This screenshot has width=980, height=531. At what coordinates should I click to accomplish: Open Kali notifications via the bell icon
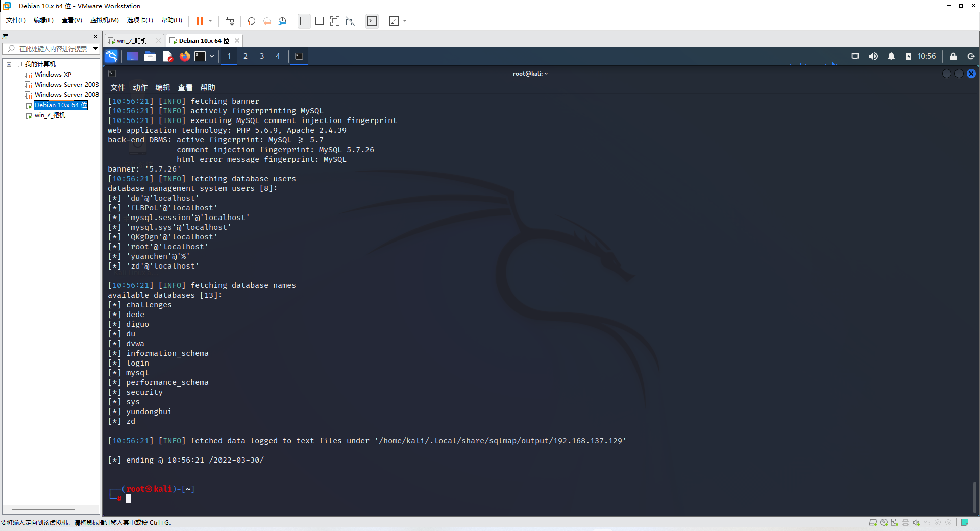pyautogui.click(x=891, y=56)
